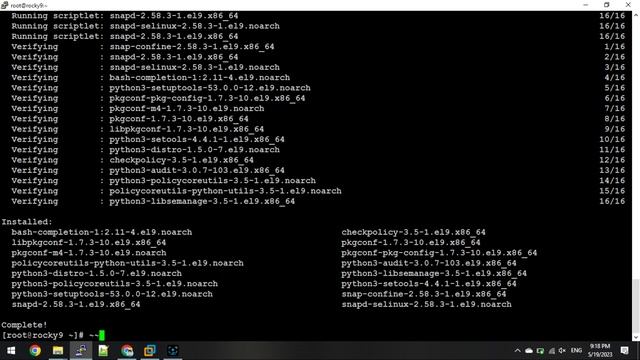Click the green cursor at the shell prompt
This screenshot has height=360, width=640.
point(102,335)
